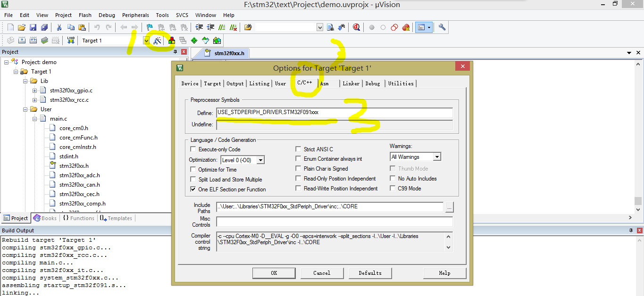Click the Copy toolbar icon

pyautogui.click(x=71, y=27)
